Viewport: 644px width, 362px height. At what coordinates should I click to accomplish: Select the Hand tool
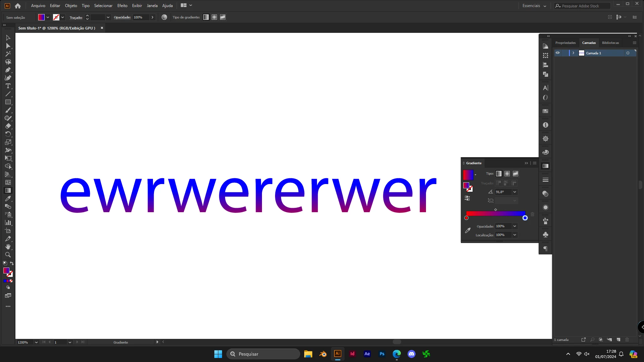tap(8, 247)
